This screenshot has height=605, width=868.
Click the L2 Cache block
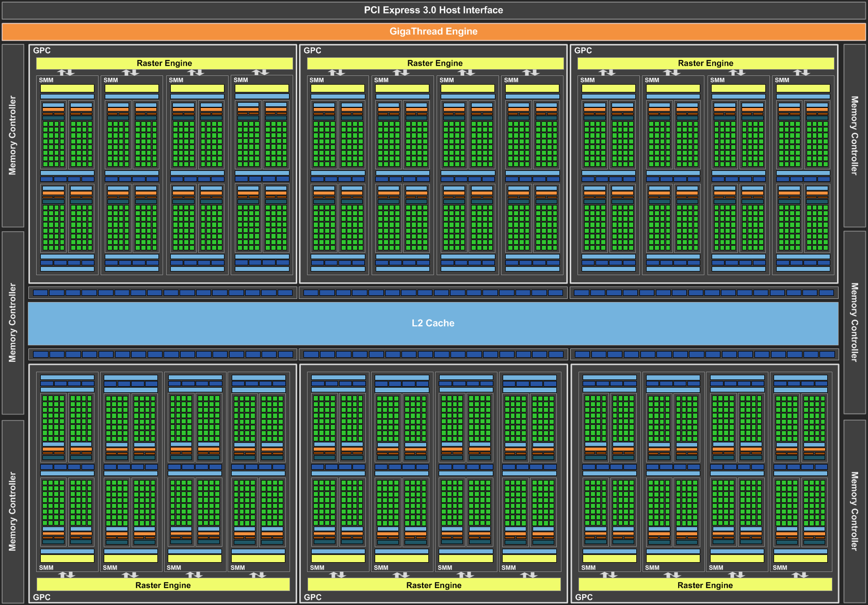(x=433, y=323)
